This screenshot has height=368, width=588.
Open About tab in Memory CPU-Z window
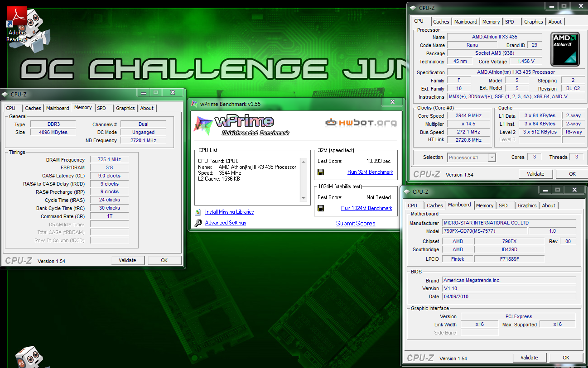pyautogui.click(x=147, y=108)
